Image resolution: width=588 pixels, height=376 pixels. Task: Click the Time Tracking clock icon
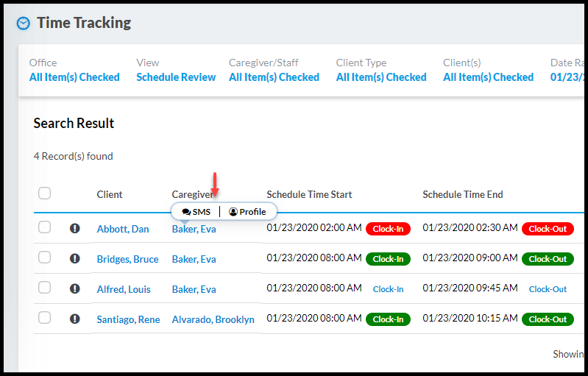tap(24, 24)
